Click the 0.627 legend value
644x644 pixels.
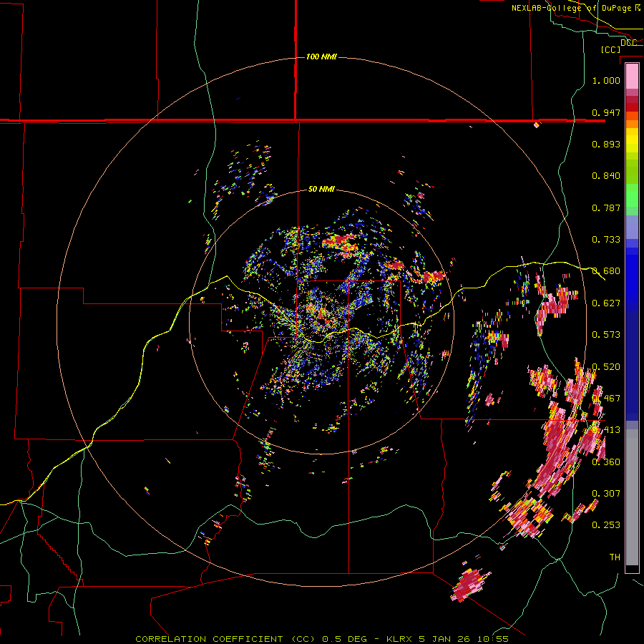(x=606, y=303)
